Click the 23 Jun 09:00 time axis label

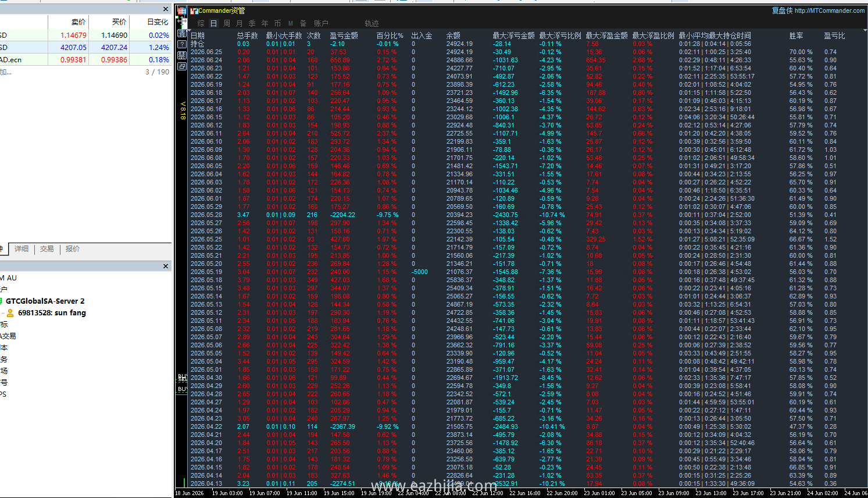674,493
